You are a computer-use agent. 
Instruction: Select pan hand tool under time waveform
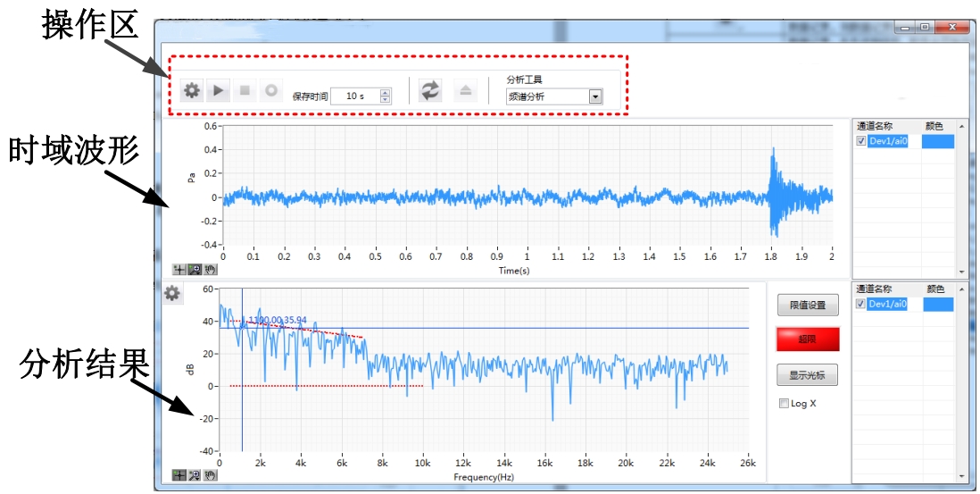[x=210, y=269]
